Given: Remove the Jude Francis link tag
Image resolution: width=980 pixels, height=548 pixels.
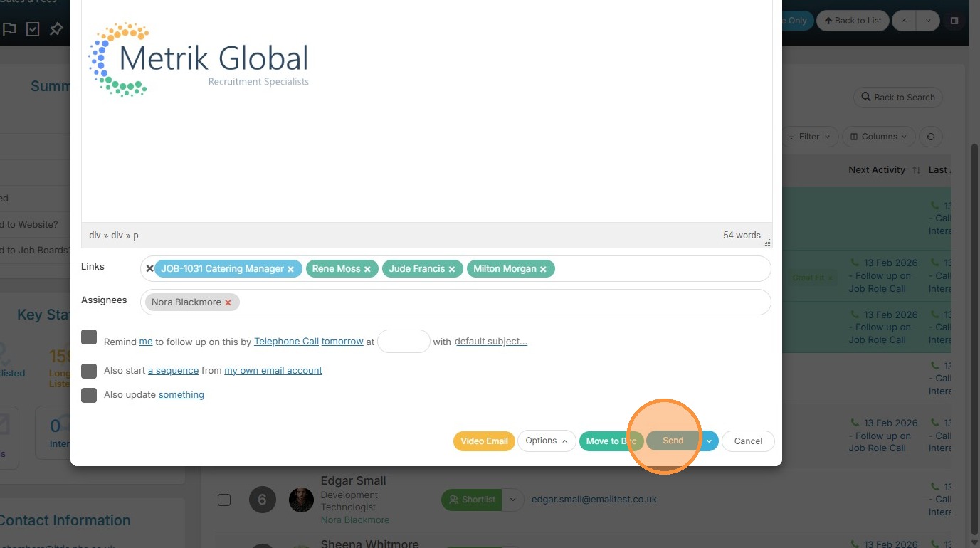Looking at the screenshot, I should pos(452,269).
